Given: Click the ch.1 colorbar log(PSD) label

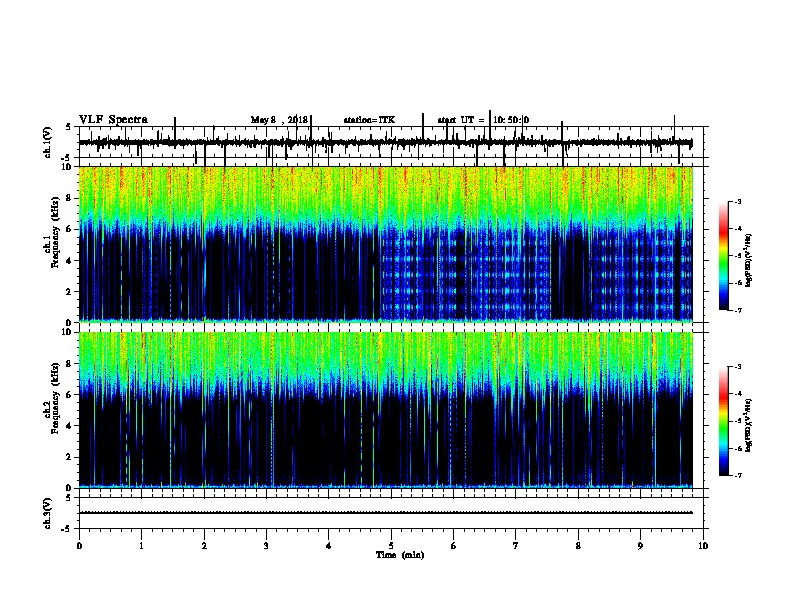Looking at the screenshot, I should [749, 260].
